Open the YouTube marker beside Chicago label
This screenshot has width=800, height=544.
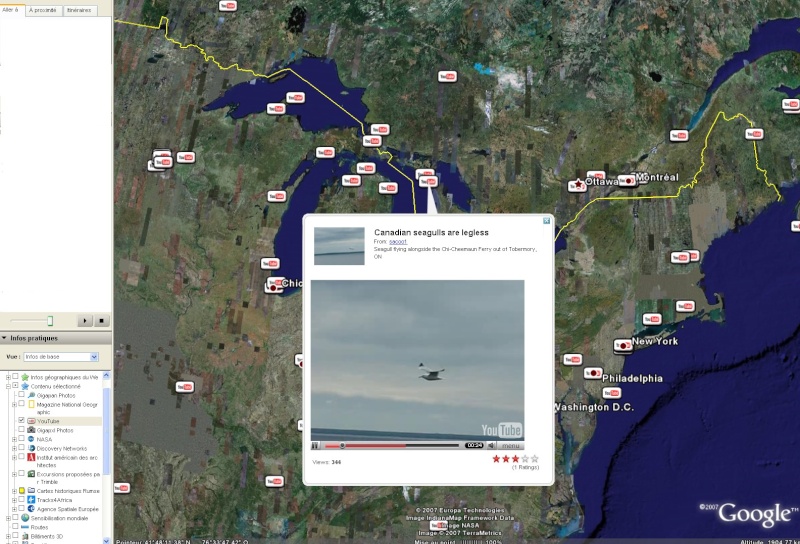[274, 285]
